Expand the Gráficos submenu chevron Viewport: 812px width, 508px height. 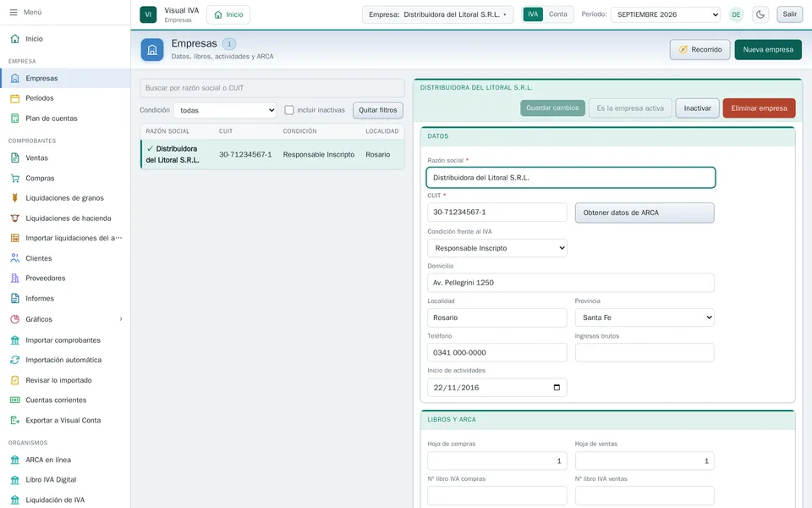[121, 319]
